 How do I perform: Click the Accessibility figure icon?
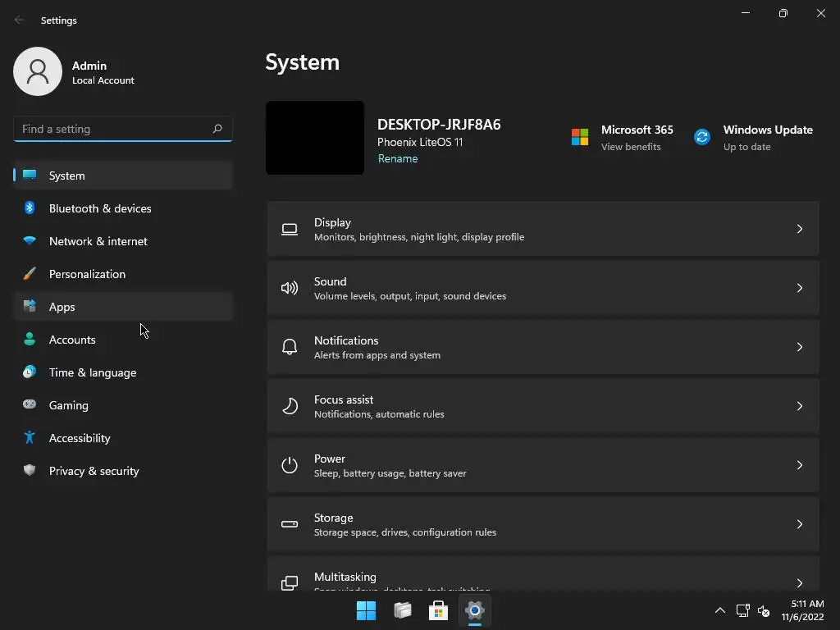[x=30, y=437]
